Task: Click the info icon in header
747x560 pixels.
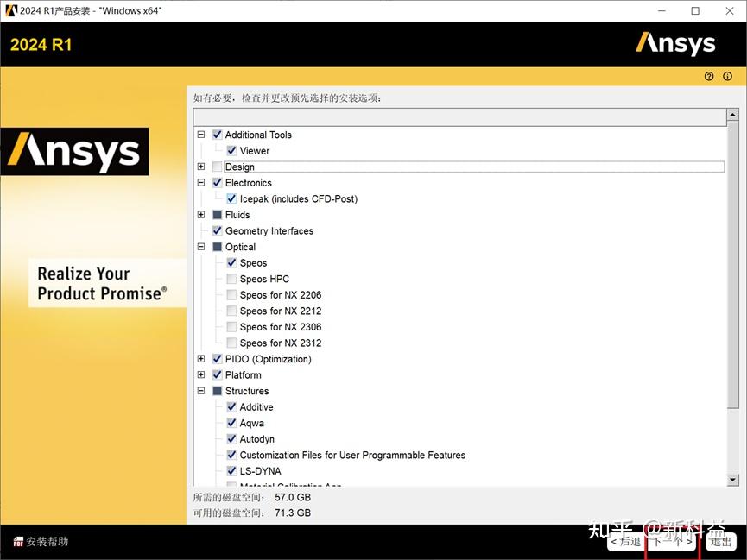Action: pyautogui.click(x=729, y=76)
